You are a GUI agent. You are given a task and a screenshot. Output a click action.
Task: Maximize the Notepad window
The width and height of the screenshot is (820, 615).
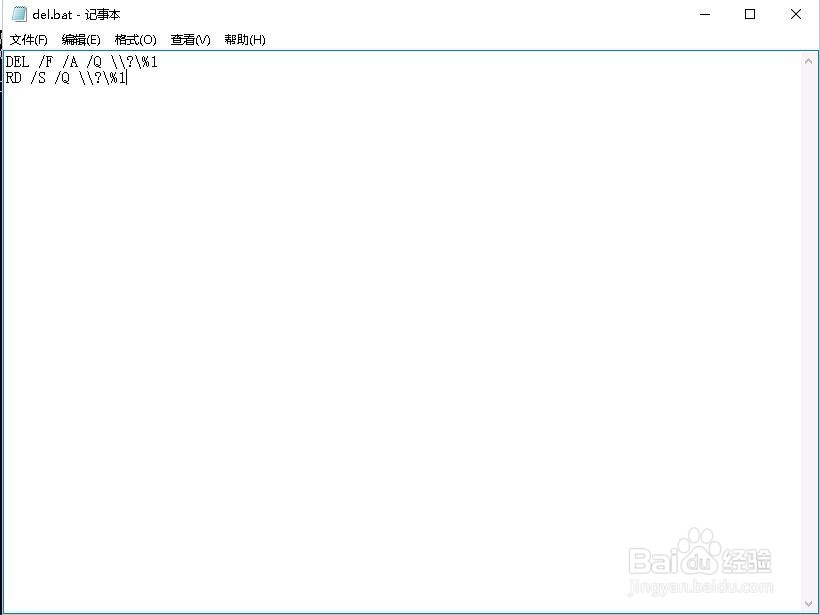pyautogui.click(x=750, y=14)
